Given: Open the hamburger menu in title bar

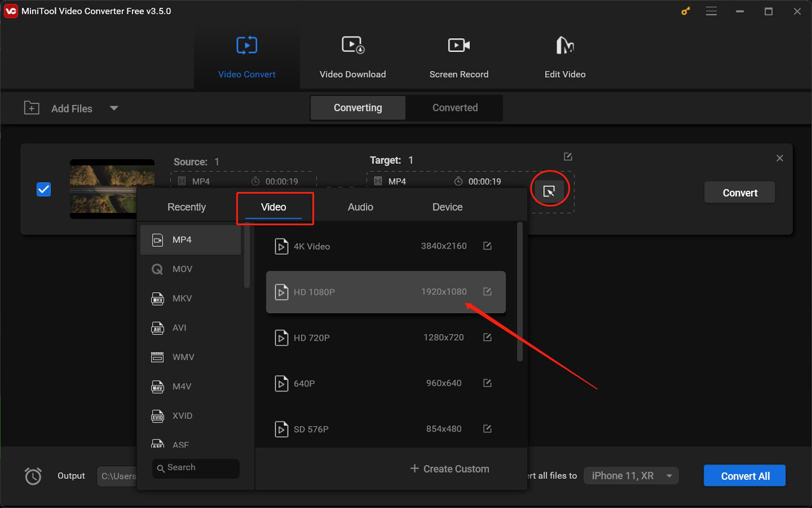Looking at the screenshot, I should [x=711, y=11].
